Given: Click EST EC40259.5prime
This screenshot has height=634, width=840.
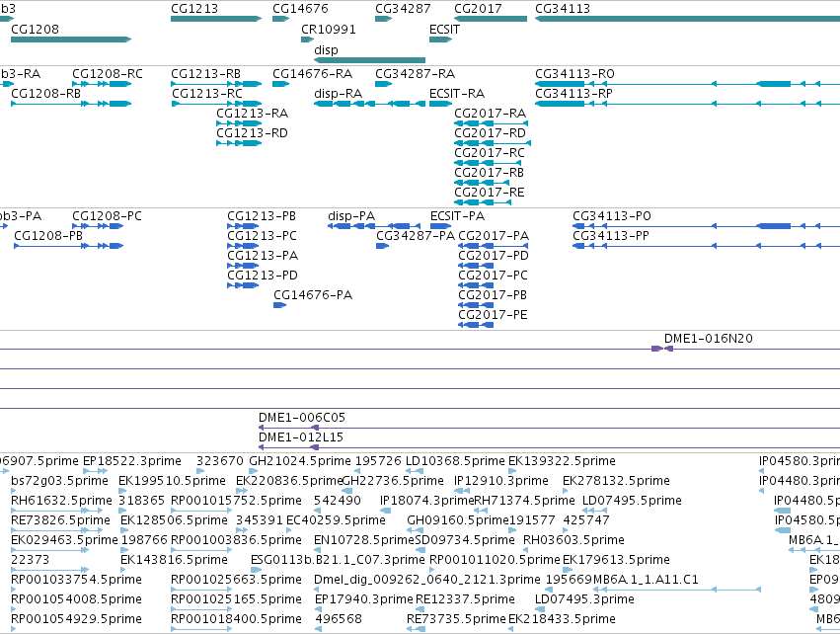Looking at the screenshot, I should 336,520.
